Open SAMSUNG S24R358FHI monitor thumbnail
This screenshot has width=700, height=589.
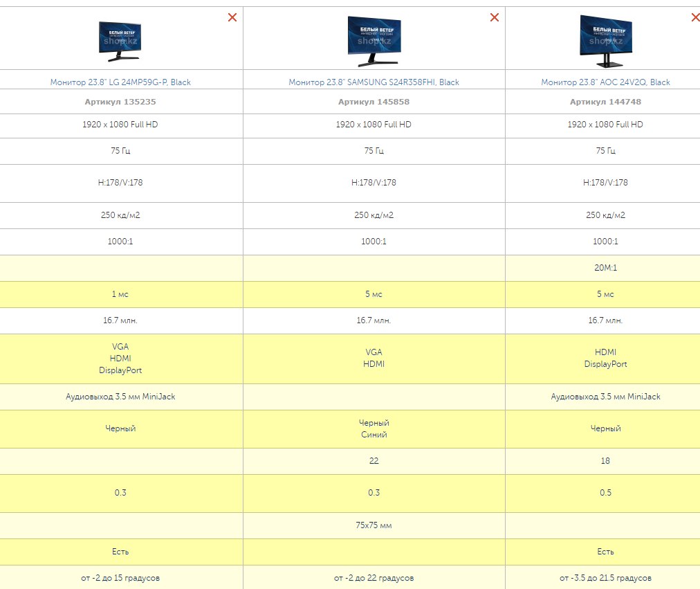click(x=374, y=41)
